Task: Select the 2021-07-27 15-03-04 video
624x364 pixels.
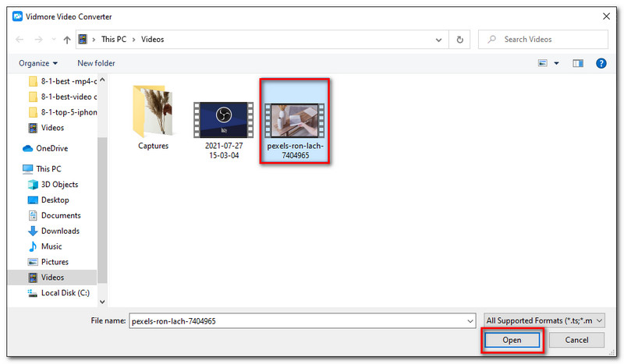Action: (x=224, y=130)
